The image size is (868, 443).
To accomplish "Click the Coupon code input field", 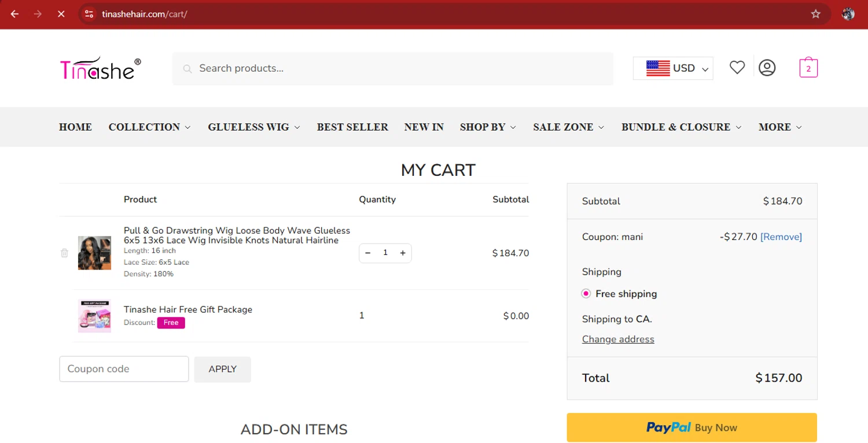I will 124,369.
